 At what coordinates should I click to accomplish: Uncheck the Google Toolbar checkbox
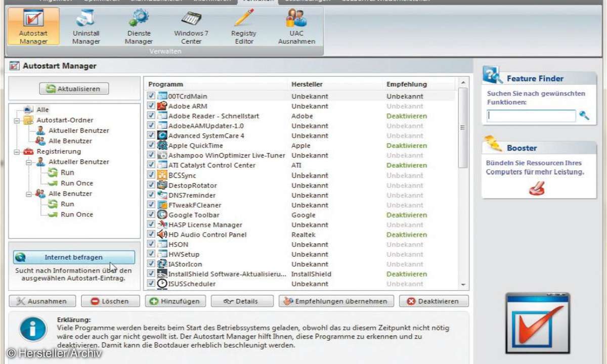point(151,215)
